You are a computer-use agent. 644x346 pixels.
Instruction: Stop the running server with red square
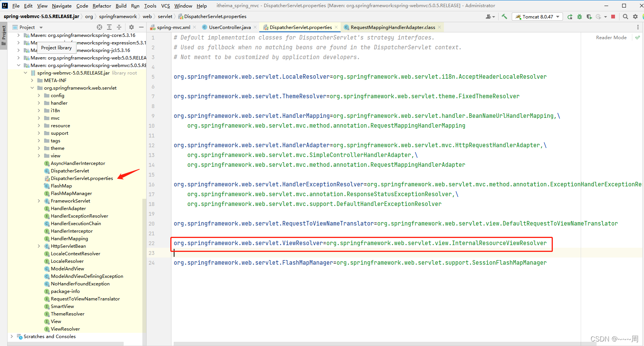613,17
